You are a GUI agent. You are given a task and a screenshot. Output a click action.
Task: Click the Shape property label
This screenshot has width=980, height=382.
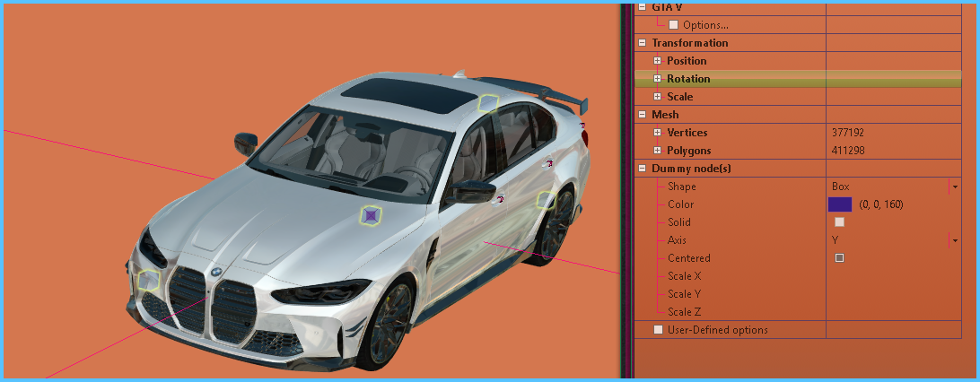682,187
